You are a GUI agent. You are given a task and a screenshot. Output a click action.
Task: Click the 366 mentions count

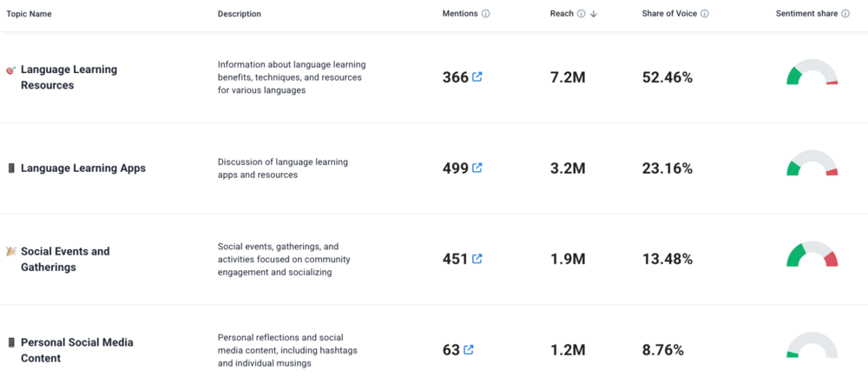[456, 77]
